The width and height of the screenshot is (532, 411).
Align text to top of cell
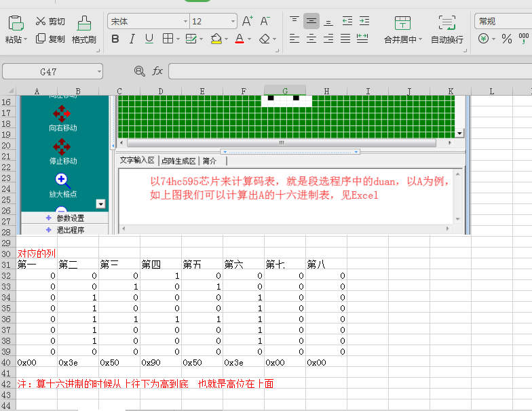click(x=294, y=20)
